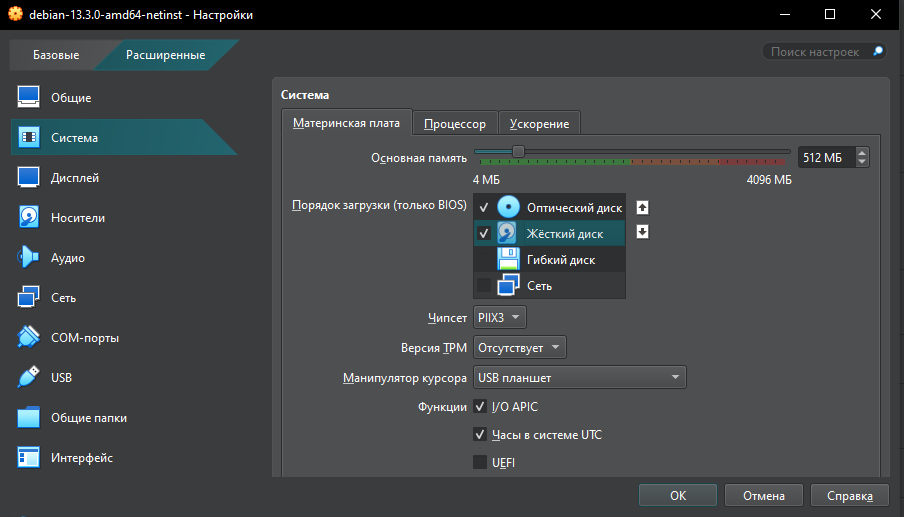Switch to the Ускорение tab

(539, 124)
